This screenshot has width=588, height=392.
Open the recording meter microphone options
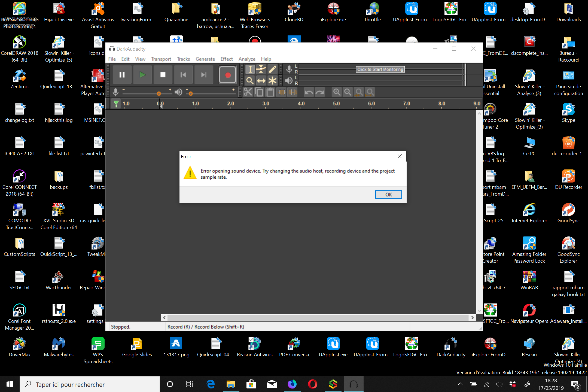289,69
